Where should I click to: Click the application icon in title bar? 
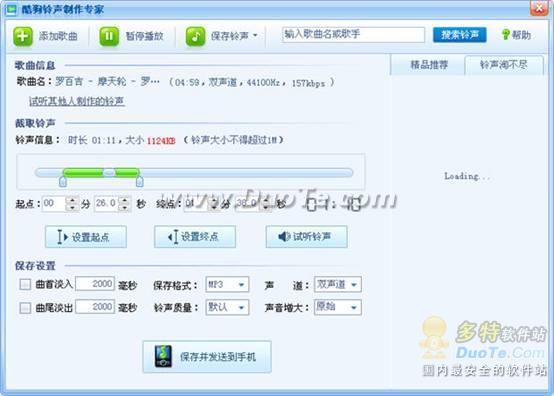(x=11, y=10)
